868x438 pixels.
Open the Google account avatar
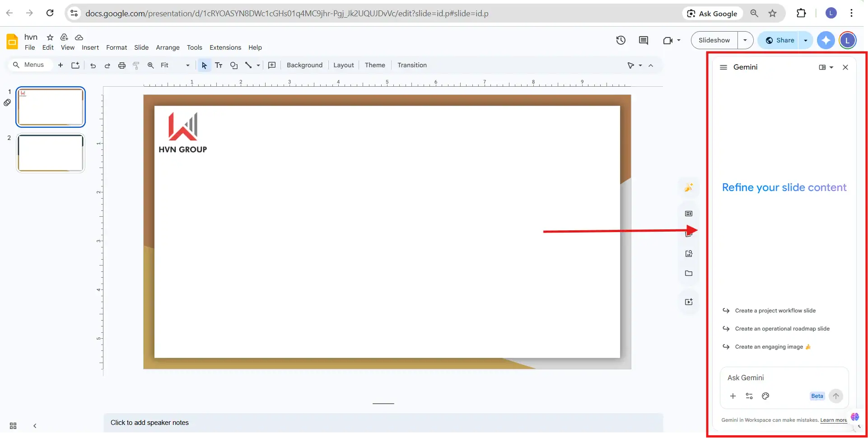click(848, 40)
